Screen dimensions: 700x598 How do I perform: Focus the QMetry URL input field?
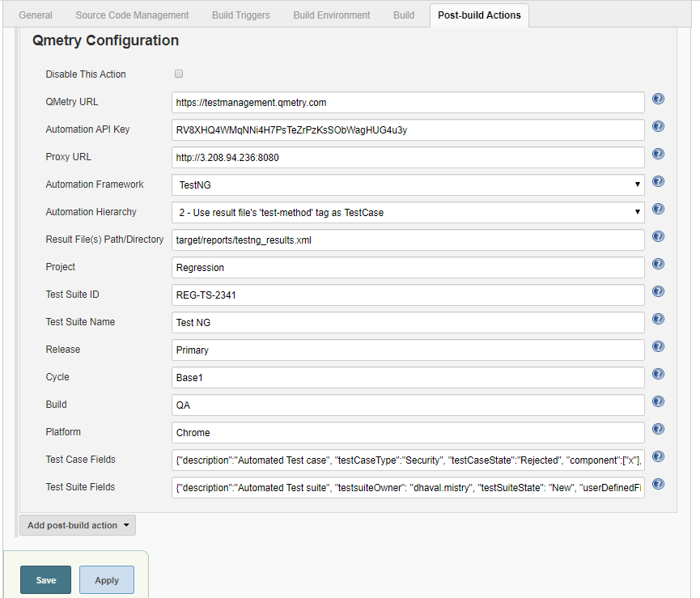(408, 103)
